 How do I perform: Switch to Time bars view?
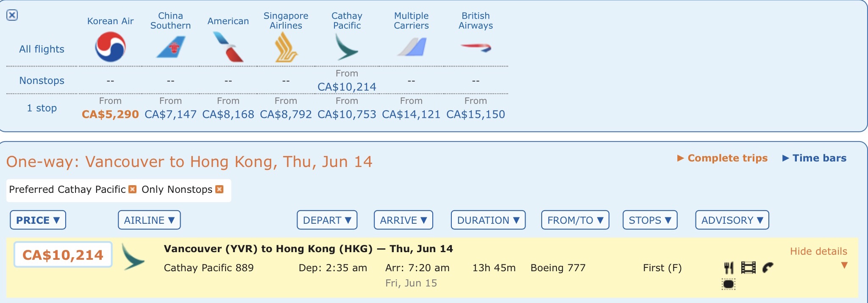814,158
